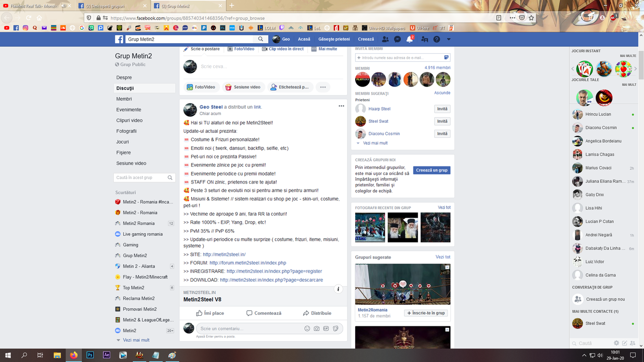Click the sticker icon in the comment box
This screenshot has height=362, width=644.
336,328
